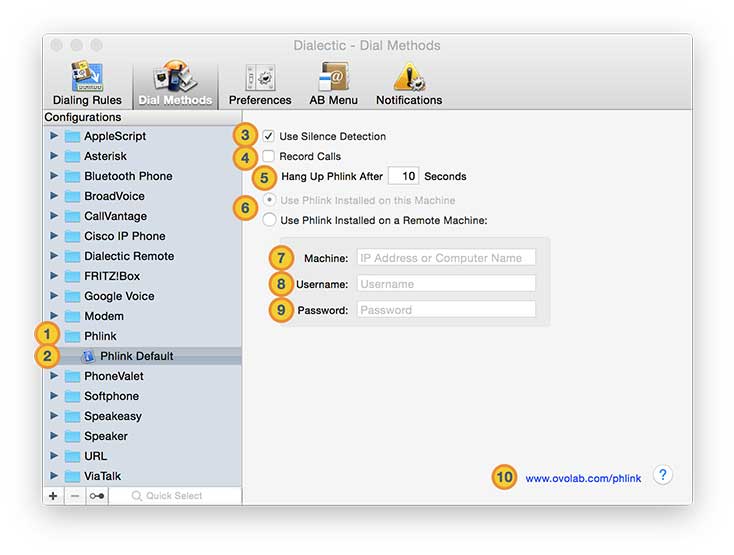Expand the Dialectic Remote tree node
The image size is (734, 555).
[54, 256]
